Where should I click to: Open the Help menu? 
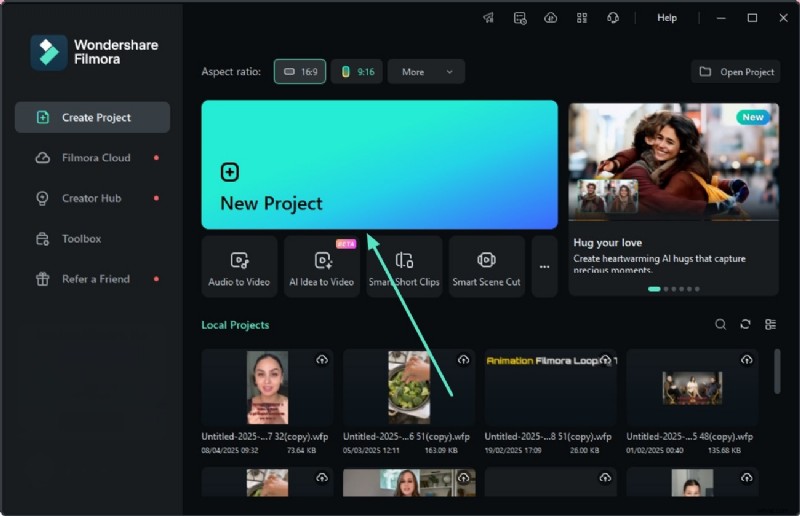667,18
